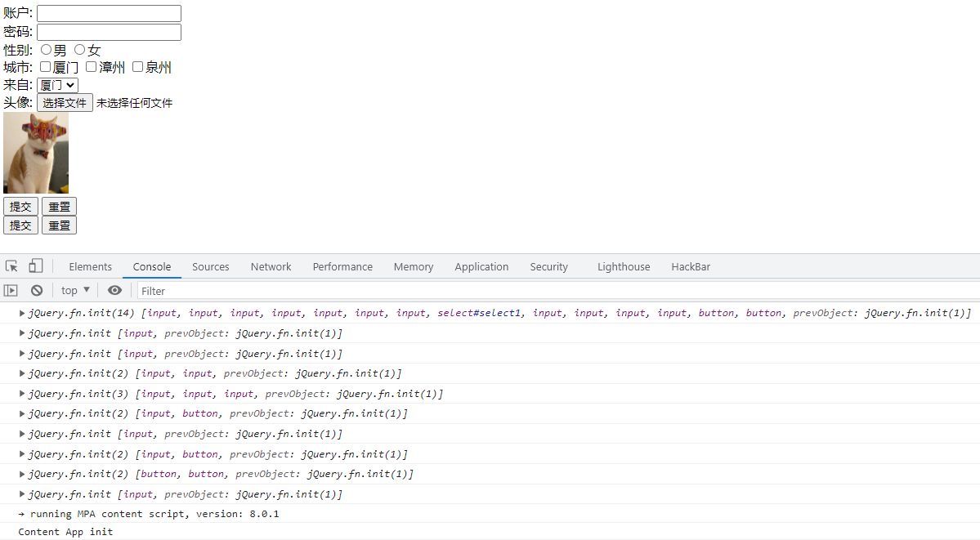Check the 泉州 city checkbox
Image resolution: width=980 pixels, height=540 pixels.
coord(138,67)
